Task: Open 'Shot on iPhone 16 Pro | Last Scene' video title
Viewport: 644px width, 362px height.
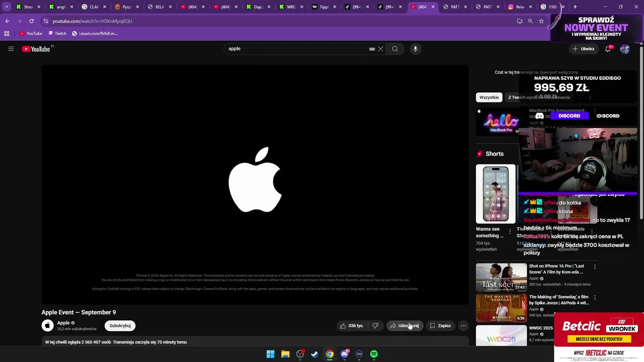Action: pos(556,269)
